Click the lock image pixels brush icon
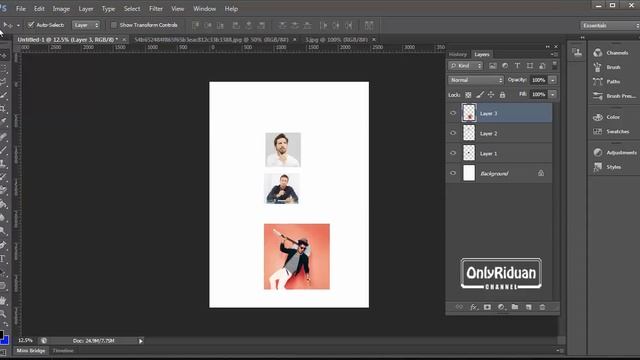 coord(480,95)
